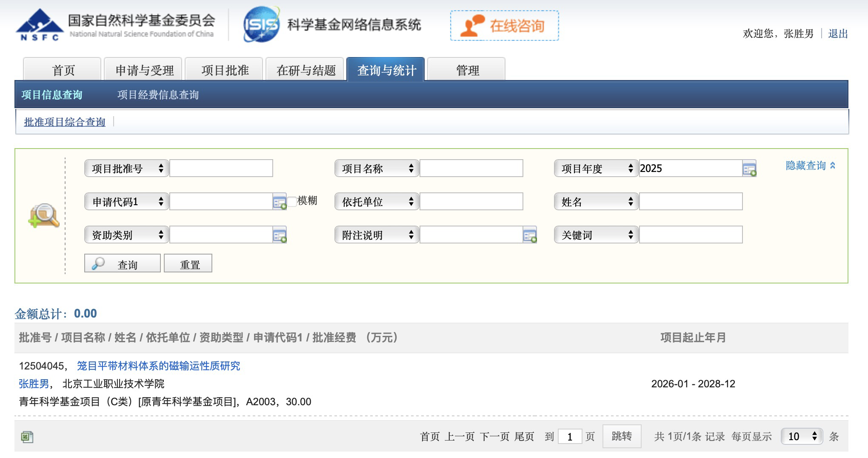The image size is (868, 458).
Task: Focus the 依托单位 text input
Action: (x=471, y=201)
